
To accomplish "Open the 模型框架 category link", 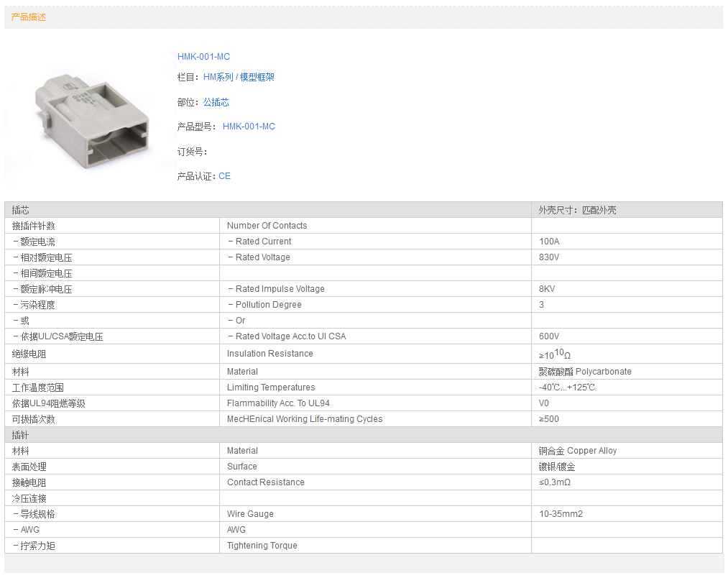I will pyautogui.click(x=257, y=78).
